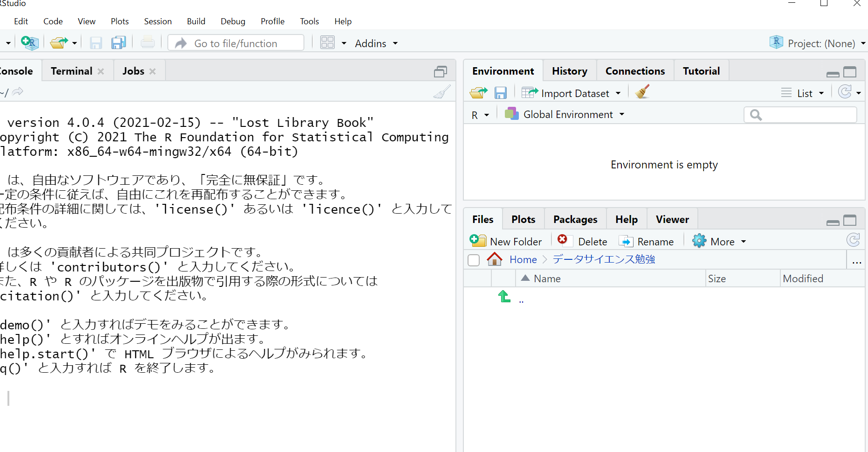
Task: Load workspace in Environment pane
Action: tap(479, 93)
